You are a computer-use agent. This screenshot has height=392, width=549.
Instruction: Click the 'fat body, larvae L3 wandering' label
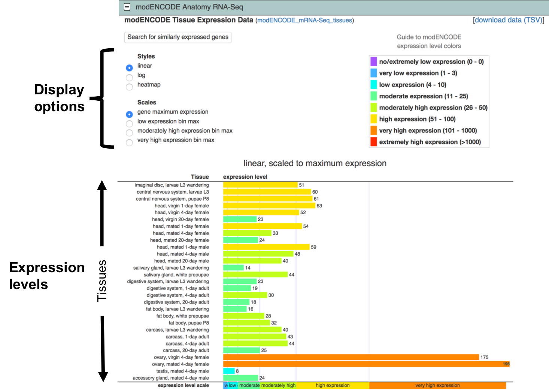[x=178, y=309]
